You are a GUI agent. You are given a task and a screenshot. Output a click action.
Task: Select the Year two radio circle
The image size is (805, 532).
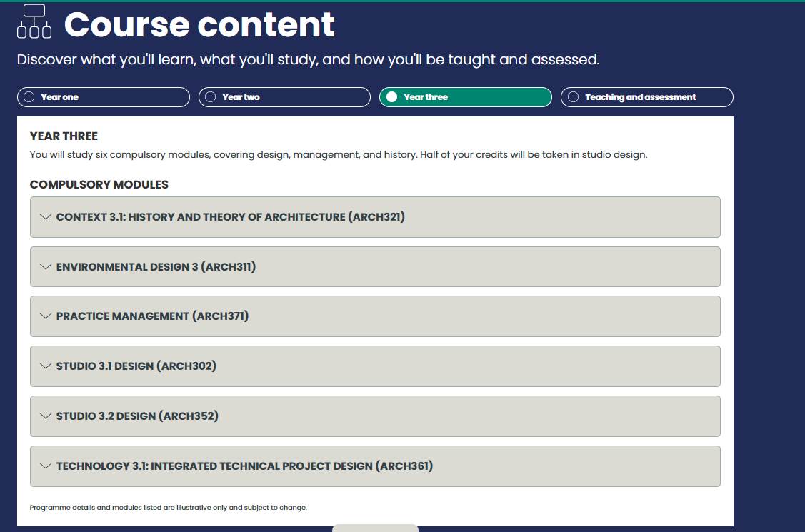click(x=211, y=97)
